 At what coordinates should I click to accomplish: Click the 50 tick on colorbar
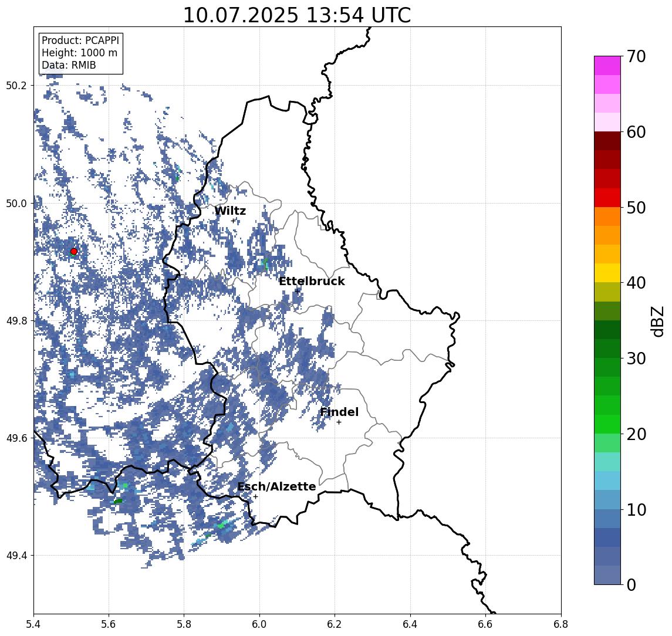(x=636, y=208)
